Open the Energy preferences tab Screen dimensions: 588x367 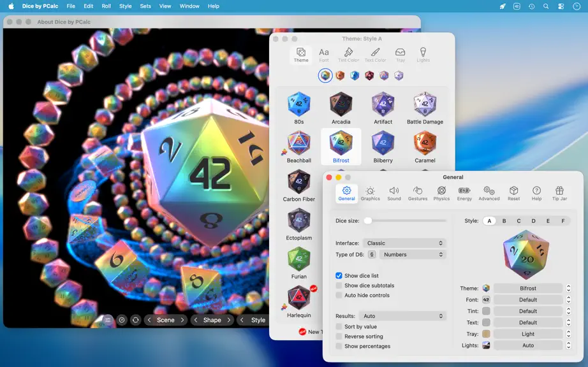pyautogui.click(x=464, y=193)
